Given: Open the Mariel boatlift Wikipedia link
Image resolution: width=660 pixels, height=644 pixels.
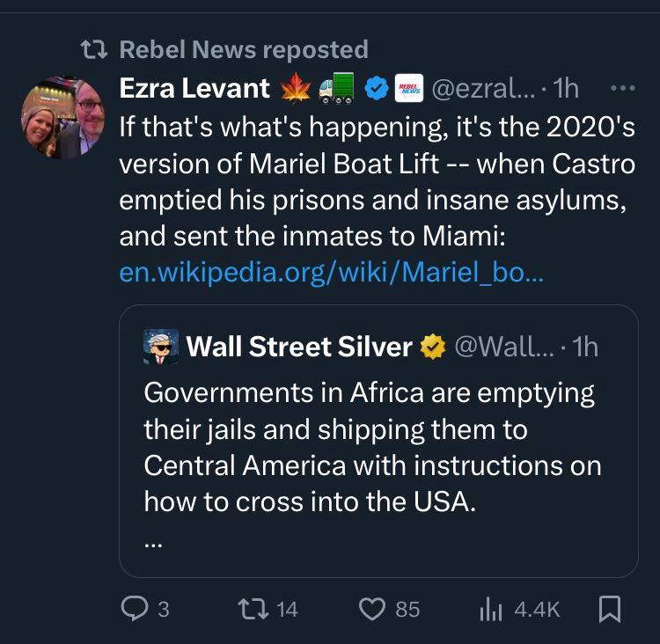Looking at the screenshot, I should 332,274.
